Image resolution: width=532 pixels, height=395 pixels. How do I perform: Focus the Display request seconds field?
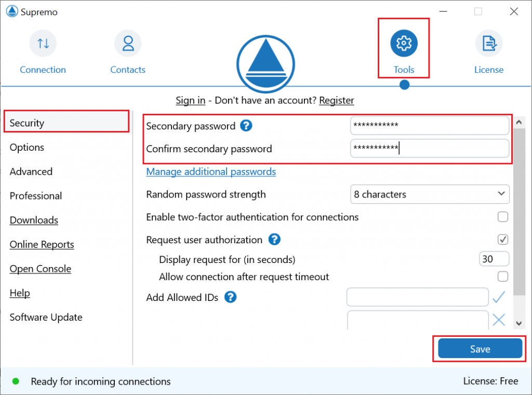point(494,259)
